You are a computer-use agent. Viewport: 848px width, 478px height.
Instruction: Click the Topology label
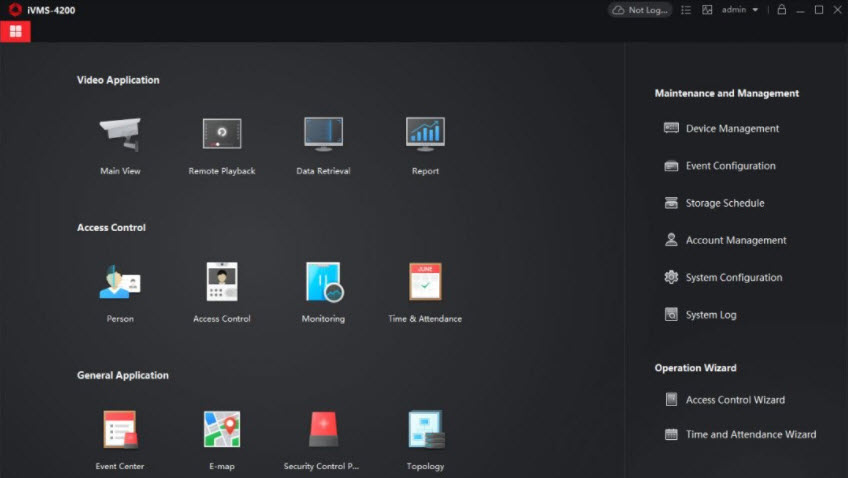[x=425, y=466]
